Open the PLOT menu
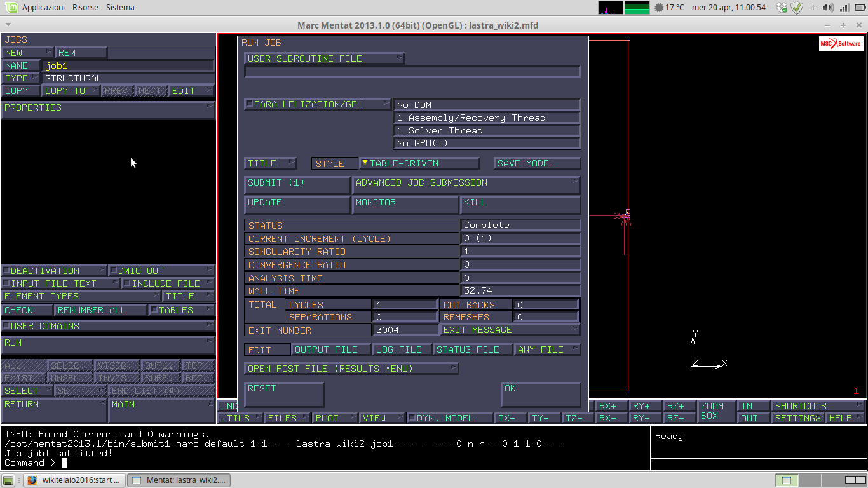 coord(335,418)
